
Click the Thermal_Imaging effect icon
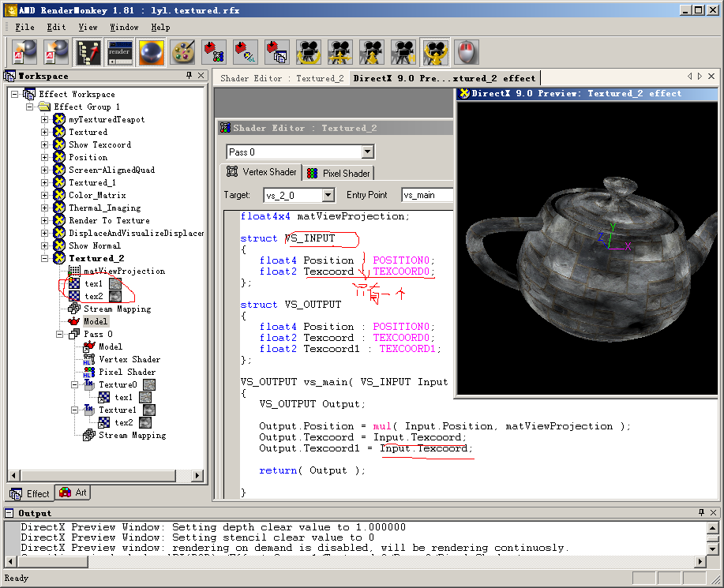tap(59, 208)
